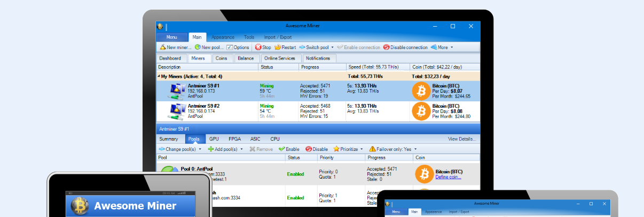Viewport: 644px width, 217px height.
Task: Click the Coin (Total: $42,22 / day) column header
Action: (x=445, y=67)
